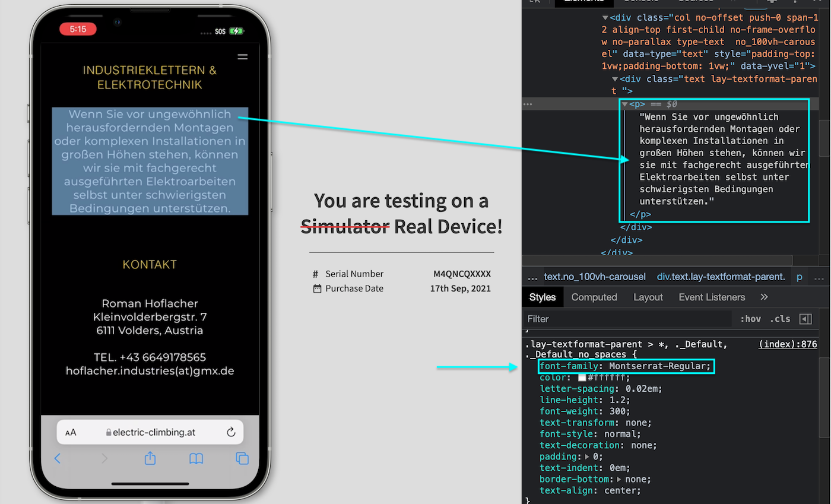Toggle the :hov element state panel
The height and width of the screenshot is (504, 831).
[x=750, y=319]
